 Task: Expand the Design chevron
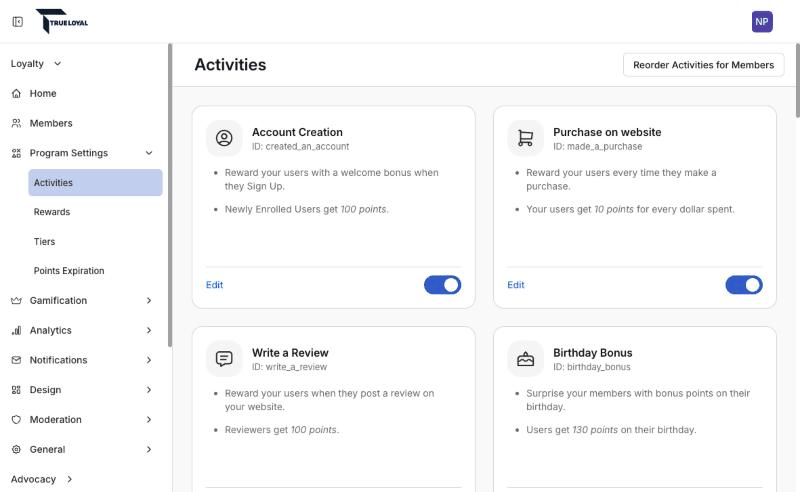149,390
